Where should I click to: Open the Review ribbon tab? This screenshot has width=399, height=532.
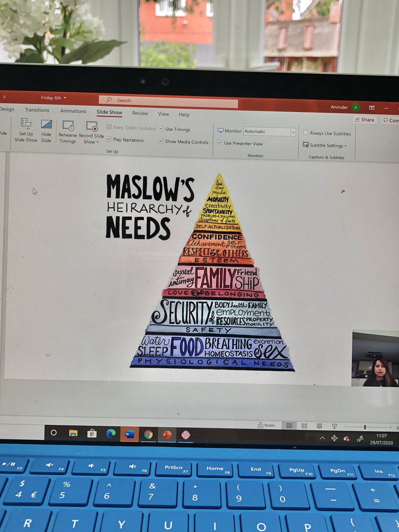point(140,113)
